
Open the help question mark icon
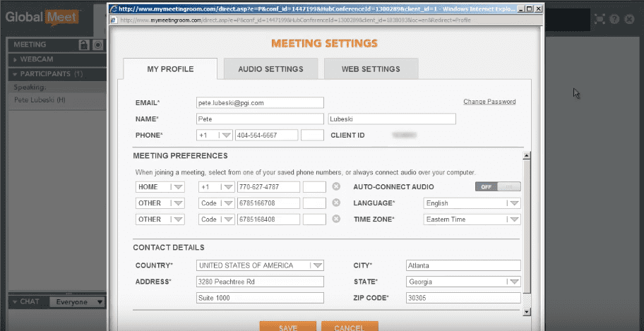[615, 19]
